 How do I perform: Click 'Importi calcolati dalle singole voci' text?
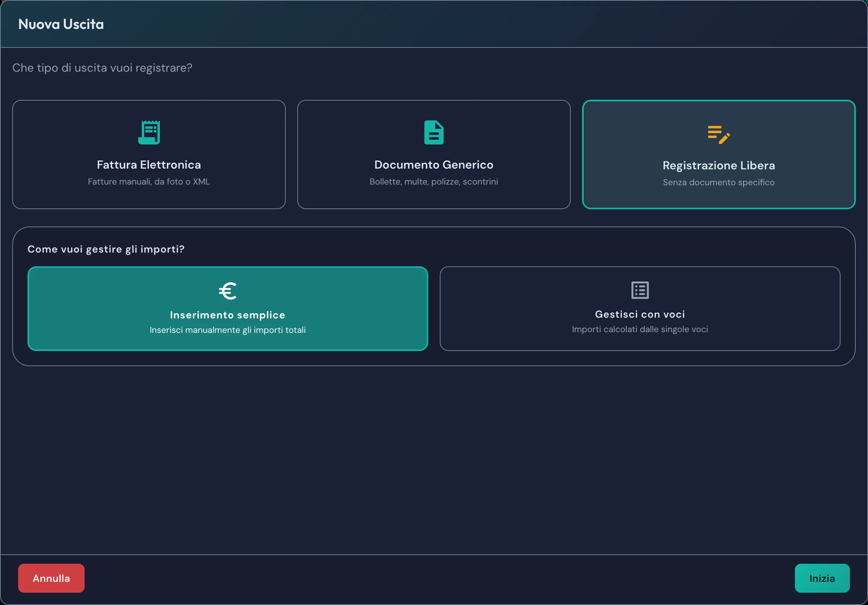pos(640,329)
